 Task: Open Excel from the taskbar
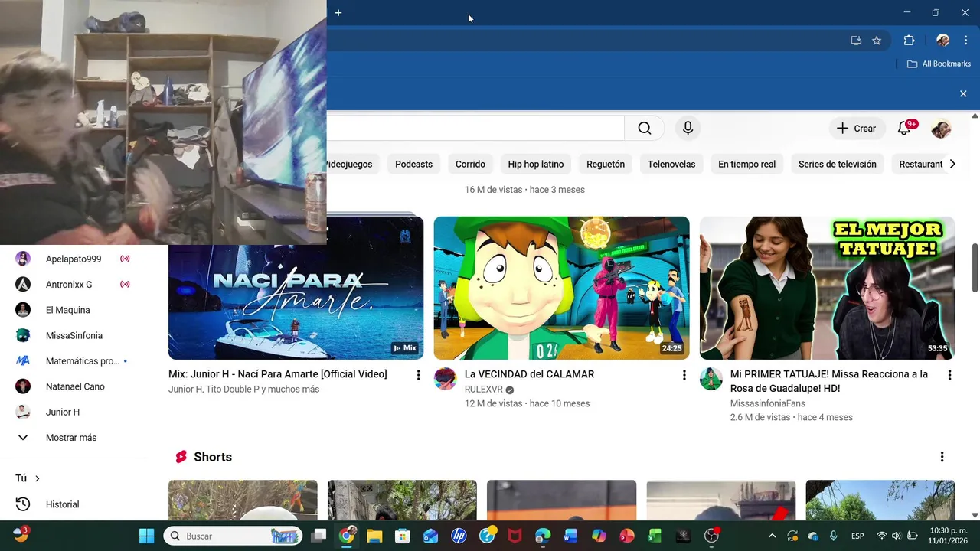[655, 536]
